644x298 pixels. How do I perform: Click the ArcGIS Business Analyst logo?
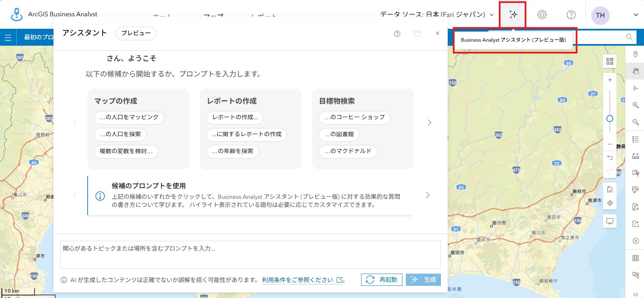point(17,14)
